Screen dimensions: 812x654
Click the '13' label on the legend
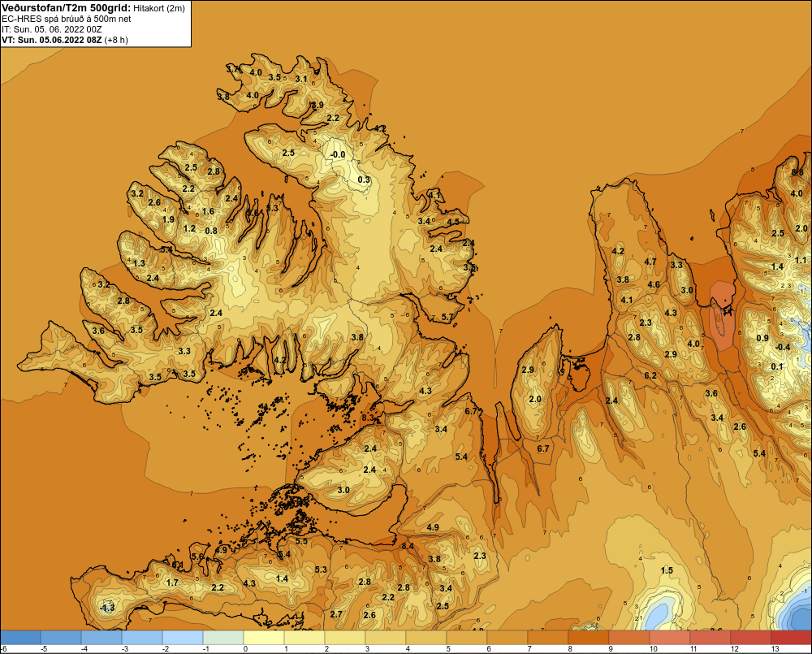point(775,649)
